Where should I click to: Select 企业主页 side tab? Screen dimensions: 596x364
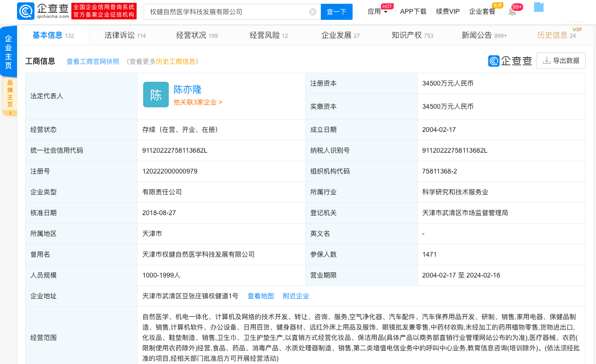point(9,52)
